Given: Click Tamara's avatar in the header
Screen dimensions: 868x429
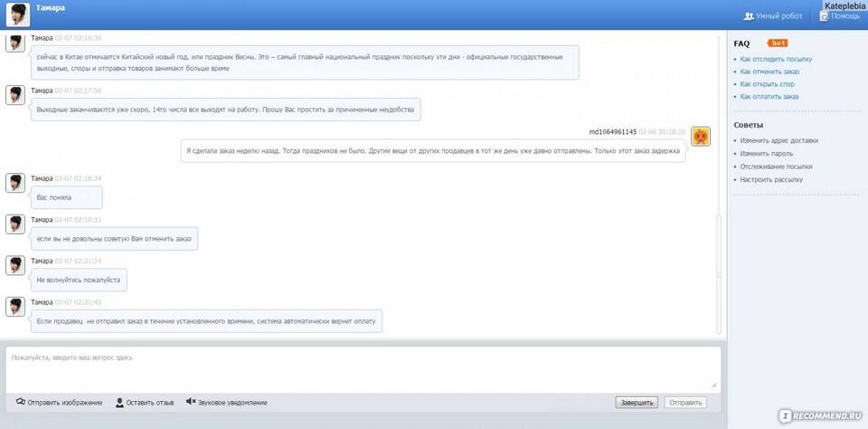Looking at the screenshot, I should click(x=18, y=13).
